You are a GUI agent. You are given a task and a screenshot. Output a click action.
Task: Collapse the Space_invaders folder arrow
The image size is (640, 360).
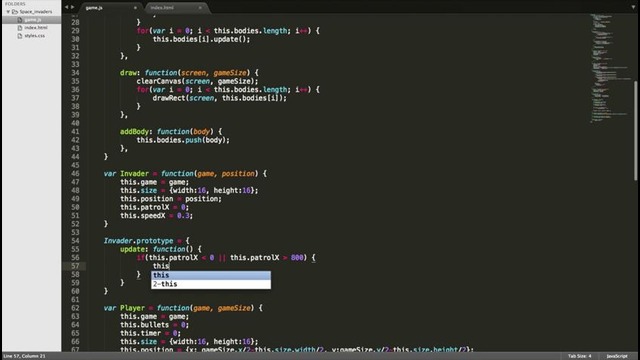pyautogui.click(x=8, y=12)
